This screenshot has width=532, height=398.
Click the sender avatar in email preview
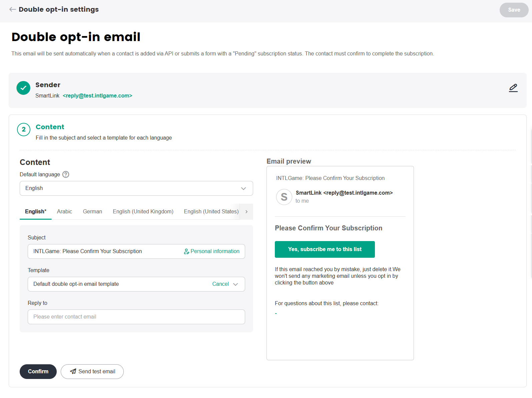point(284,197)
